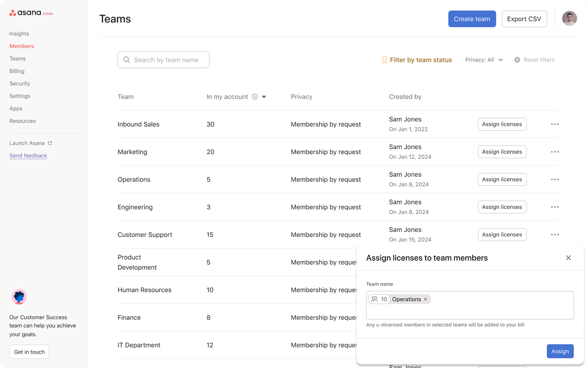This screenshot has height=368, width=588.
Task: Open the three-dot menu for Inbound Sales
Action: 554,124
